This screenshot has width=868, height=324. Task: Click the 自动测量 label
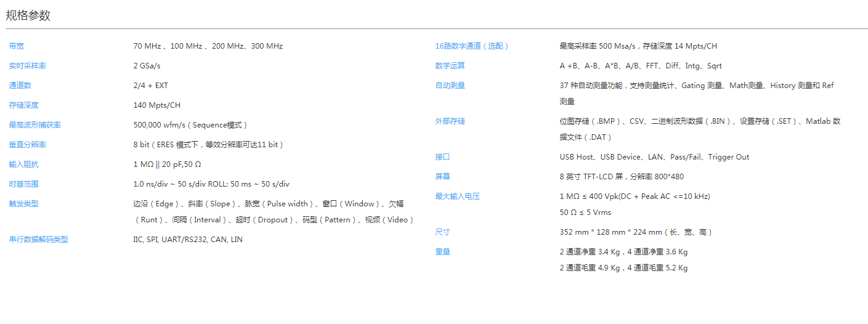point(450,86)
